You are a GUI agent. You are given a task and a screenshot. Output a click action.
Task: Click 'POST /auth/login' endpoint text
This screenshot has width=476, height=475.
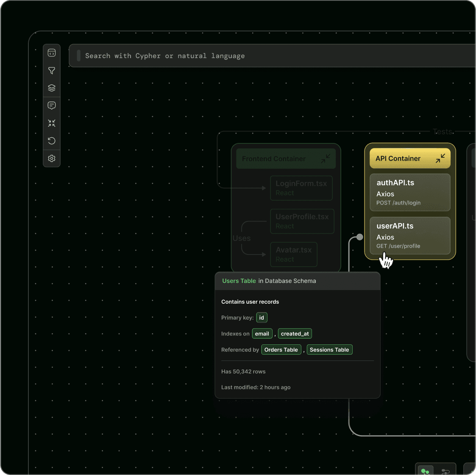(x=398, y=203)
